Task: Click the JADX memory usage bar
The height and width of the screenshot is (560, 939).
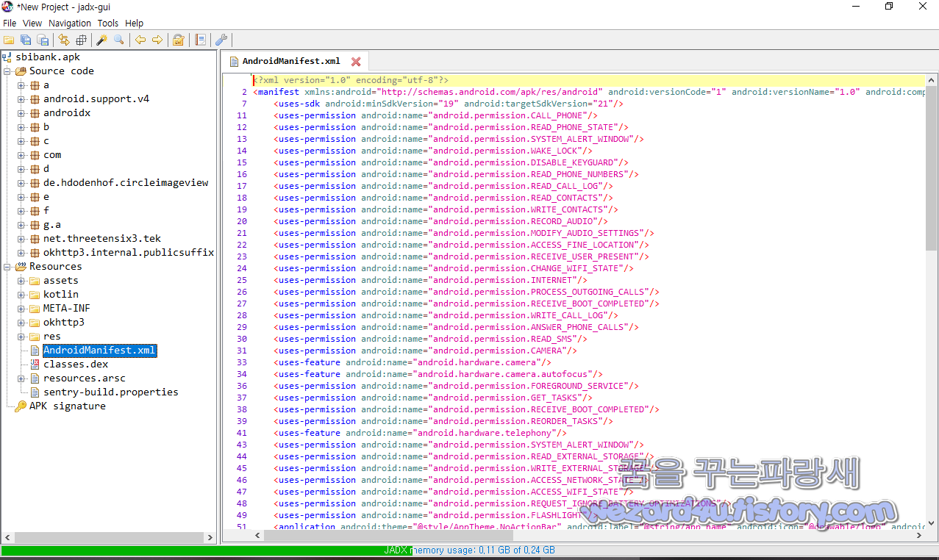Action: [x=469, y=550]
